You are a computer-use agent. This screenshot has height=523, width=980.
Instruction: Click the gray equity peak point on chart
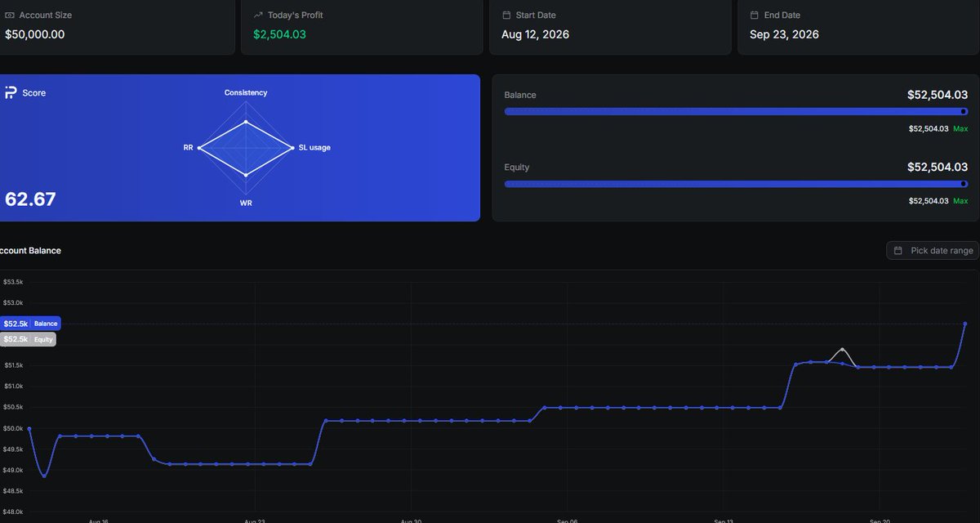coord(843,350)
